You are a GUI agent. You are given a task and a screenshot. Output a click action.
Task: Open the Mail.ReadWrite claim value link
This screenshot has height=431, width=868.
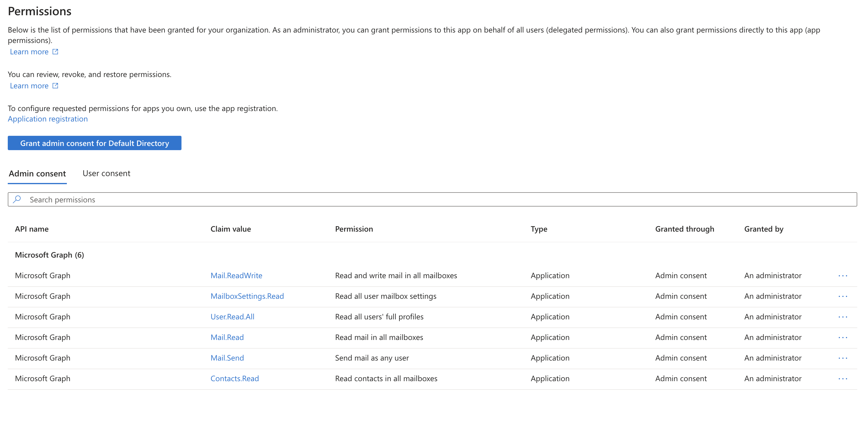tap(236, 275)
